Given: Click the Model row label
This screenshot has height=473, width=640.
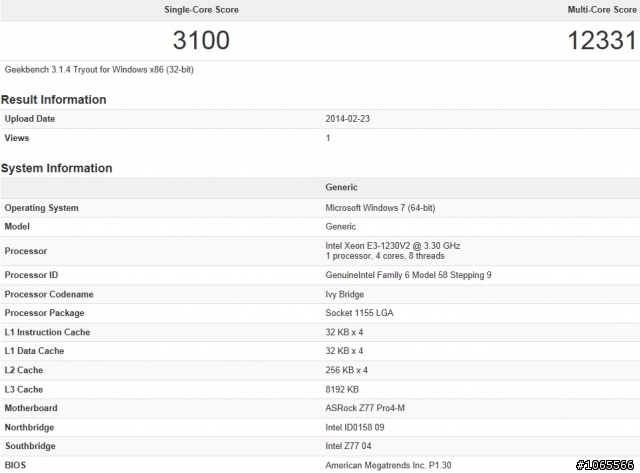Looking at the screenshot, I should pos(17,227).
